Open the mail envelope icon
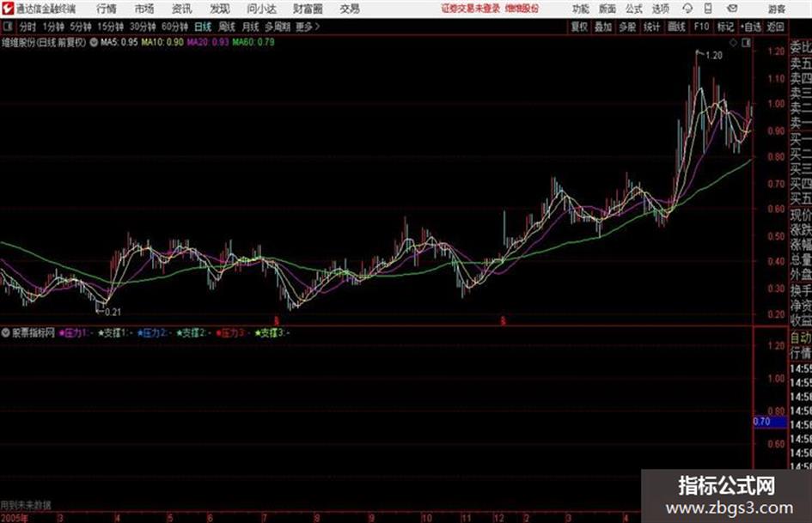Viewport: 812px width, 523px height. (732, 9)
